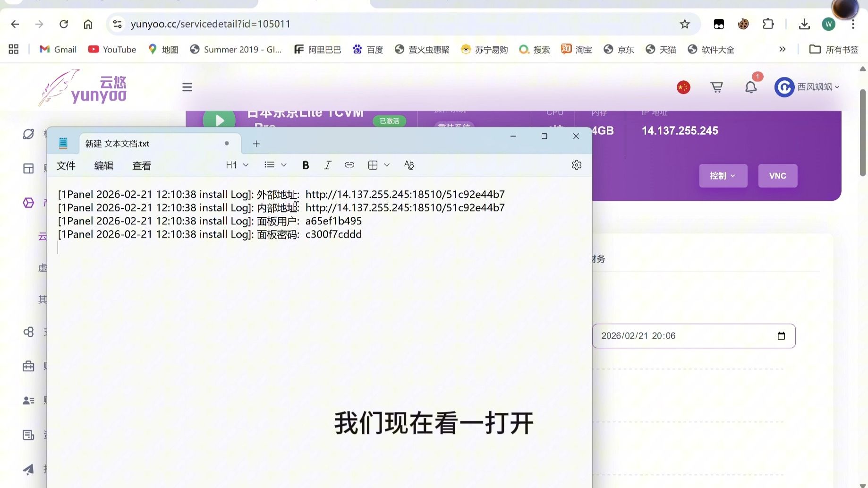The height and width of the screenshot is (488, 868).
Task: Click the VNC button
Action: click(x=778, y=176)
